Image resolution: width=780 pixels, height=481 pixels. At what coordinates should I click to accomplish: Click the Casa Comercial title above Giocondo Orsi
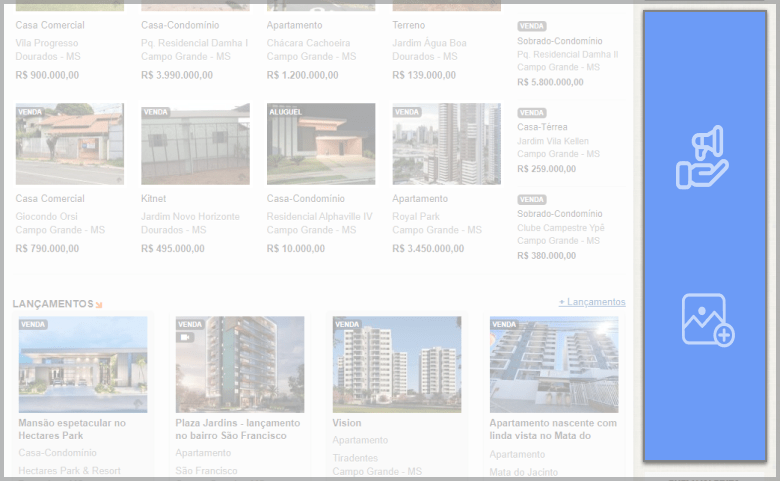coord(50,198)
